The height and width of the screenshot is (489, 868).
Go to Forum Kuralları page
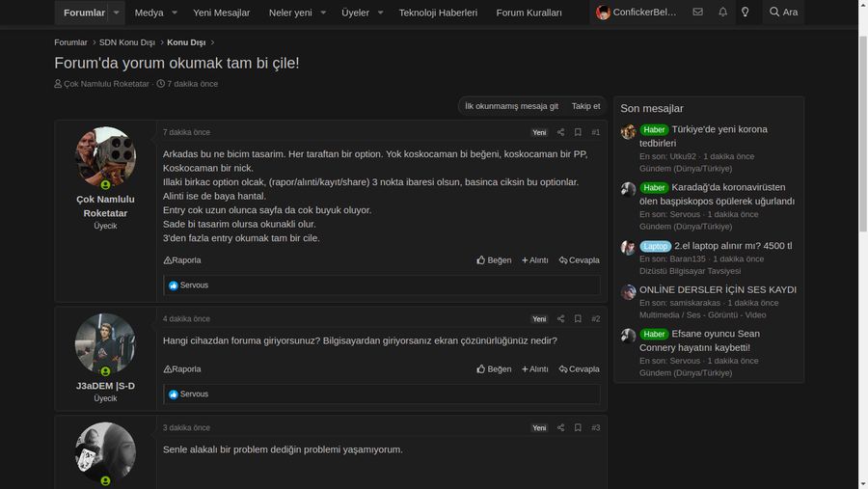(x=529, y=13)
